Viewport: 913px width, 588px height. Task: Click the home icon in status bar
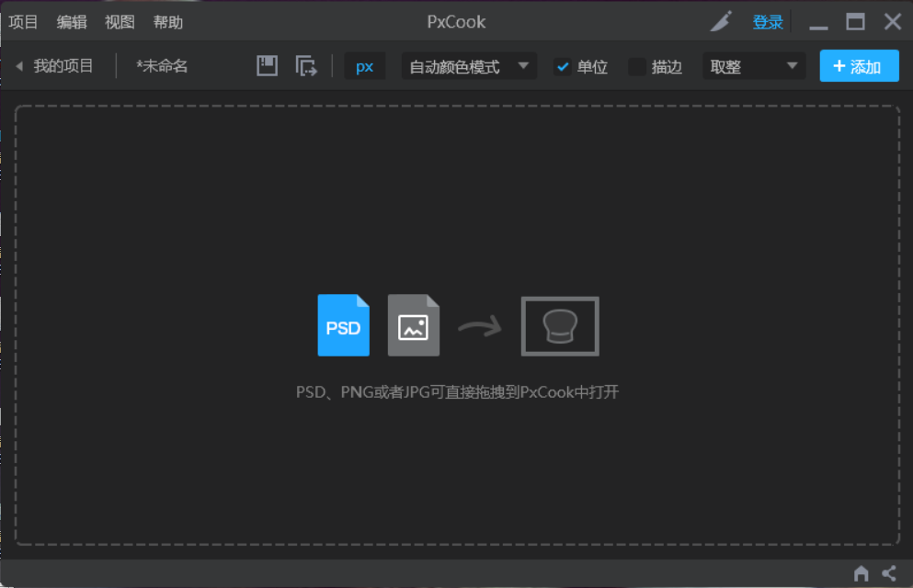[x=862, y=573]
